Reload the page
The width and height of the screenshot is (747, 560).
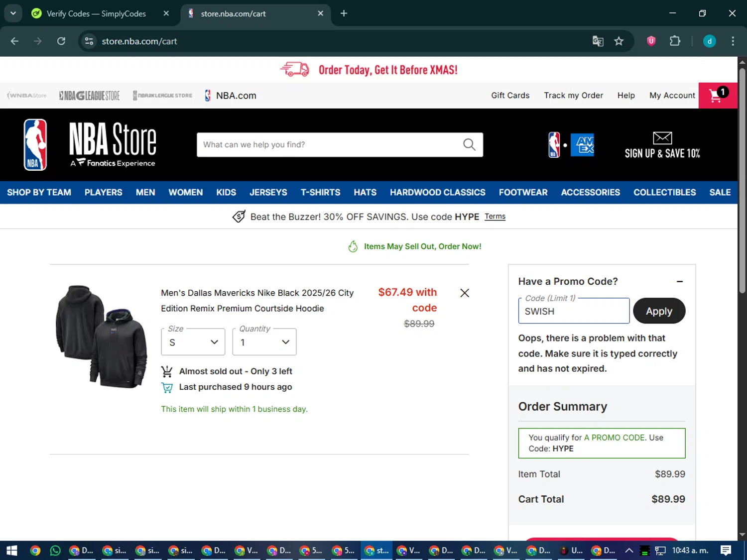[x=61, y=41]
